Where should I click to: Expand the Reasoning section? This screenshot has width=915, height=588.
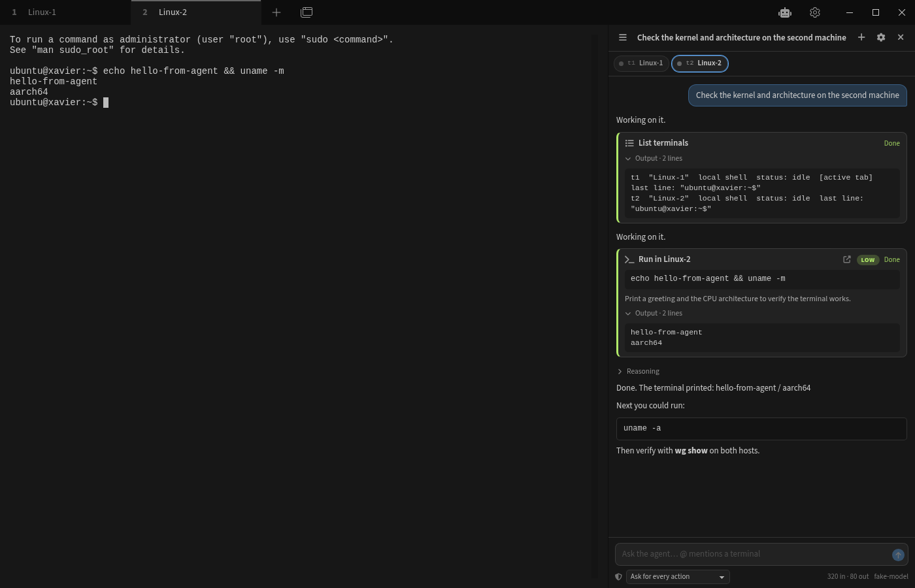point(639,371)
